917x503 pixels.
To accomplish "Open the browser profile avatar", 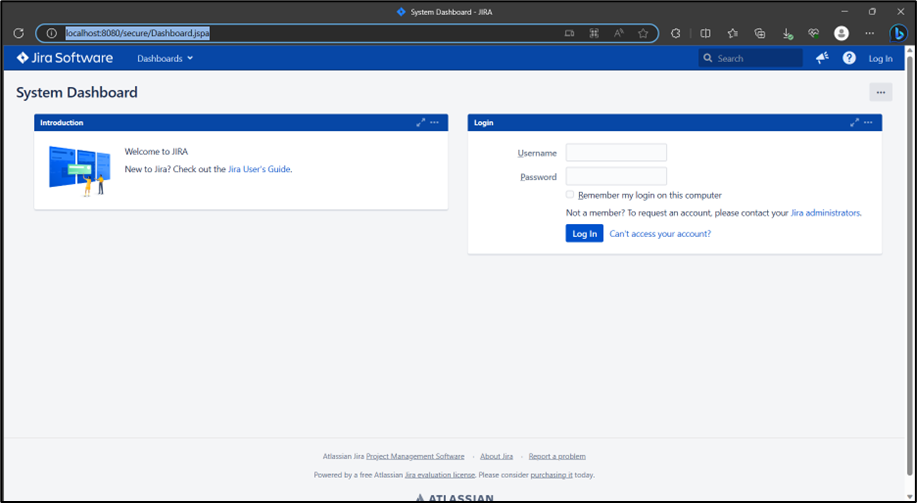I will pos(841,33).
